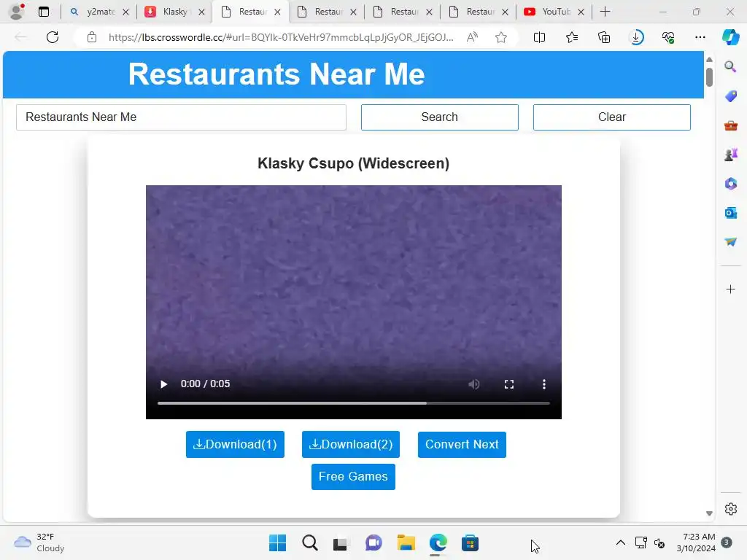This screenshot has width=747, height=560.
Task: Open sidebar Outlook icon
Action: [x=730, y=213]
